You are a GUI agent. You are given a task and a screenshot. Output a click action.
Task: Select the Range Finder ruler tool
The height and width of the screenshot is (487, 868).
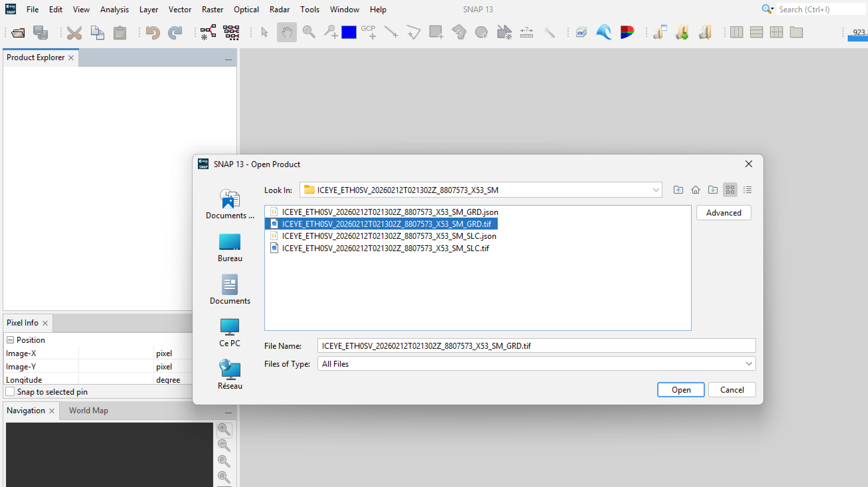tap(526, 32)
